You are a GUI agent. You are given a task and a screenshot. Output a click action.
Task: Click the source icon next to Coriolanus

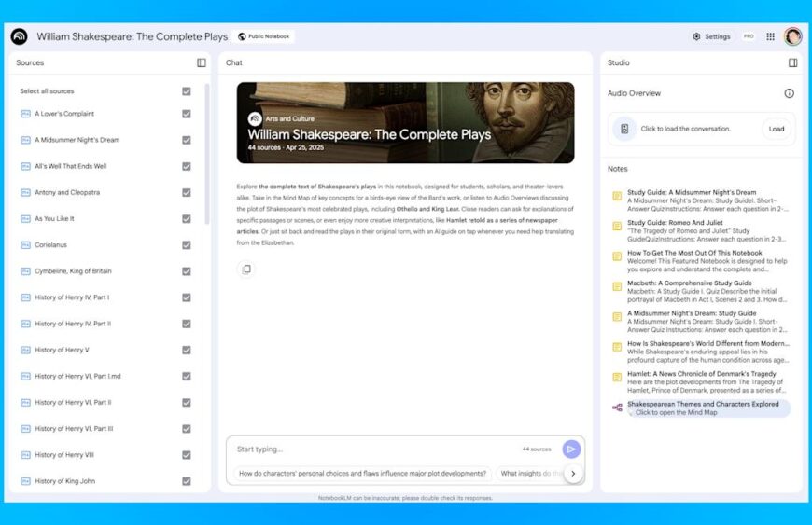point(25,245)
